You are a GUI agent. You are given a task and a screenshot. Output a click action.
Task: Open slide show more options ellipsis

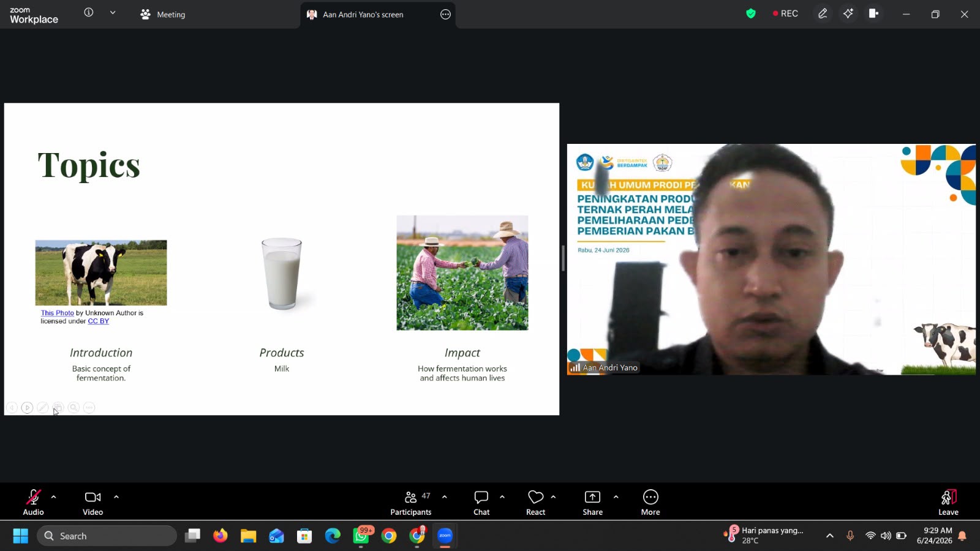tap(89, 408)
